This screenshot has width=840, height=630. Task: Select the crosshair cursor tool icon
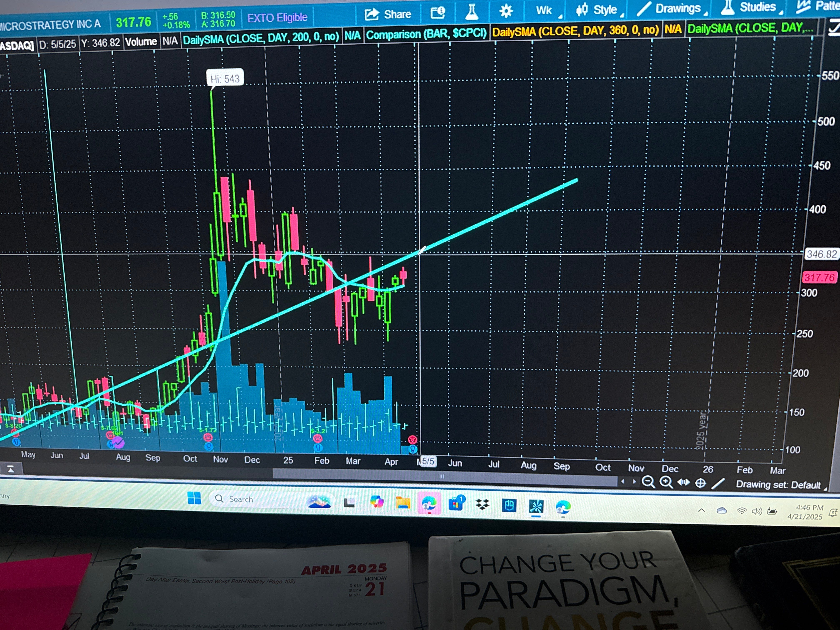pyautogui.click(x=700, y=483)
